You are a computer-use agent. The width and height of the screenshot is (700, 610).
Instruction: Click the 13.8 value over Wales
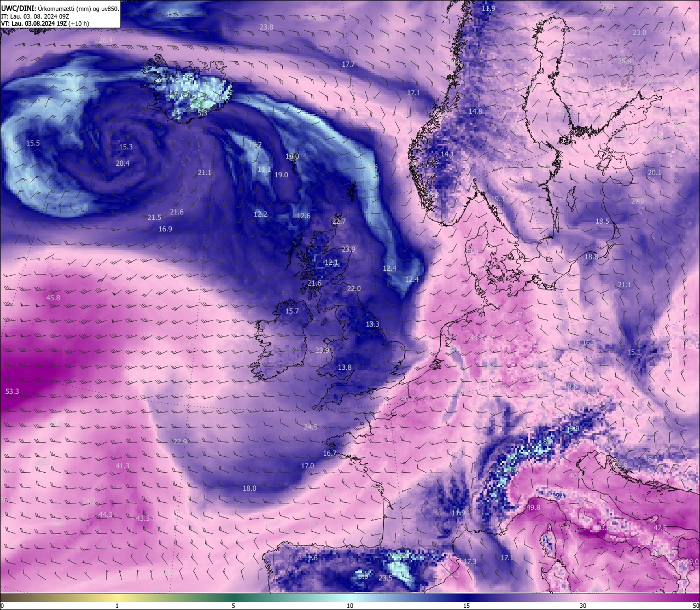tap(345, 367)
